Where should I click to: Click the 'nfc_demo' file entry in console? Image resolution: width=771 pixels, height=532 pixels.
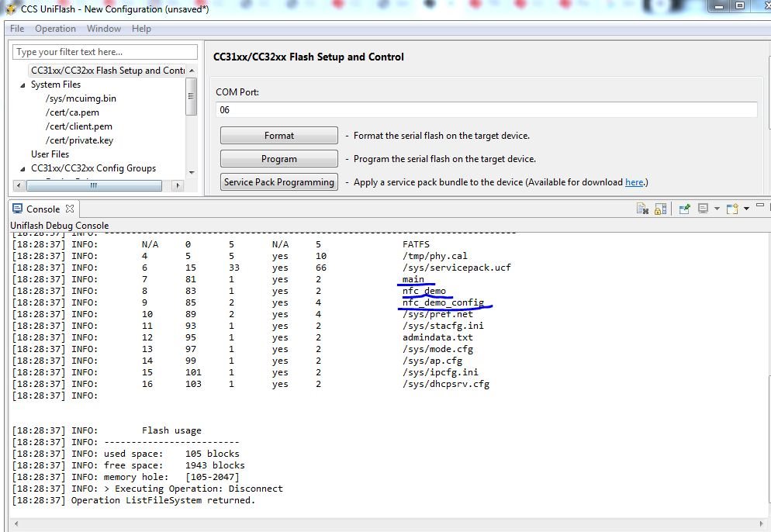pos(424,291)
